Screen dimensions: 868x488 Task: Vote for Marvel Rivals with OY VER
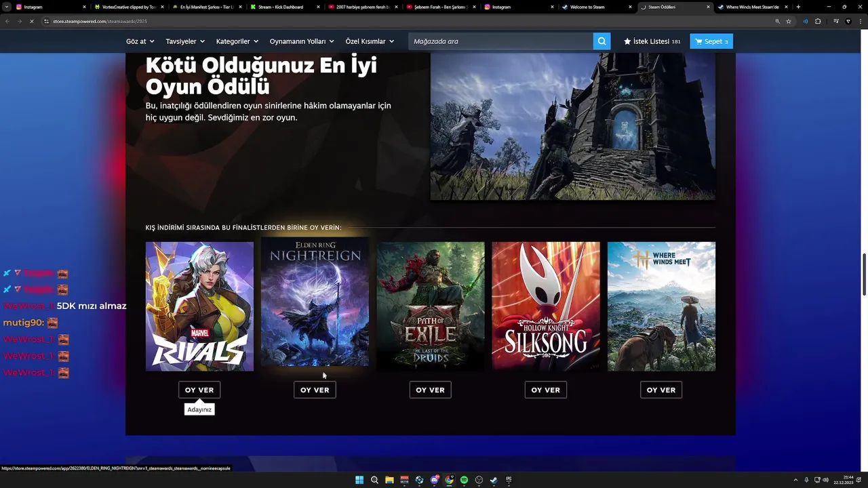tap(199, 390)
